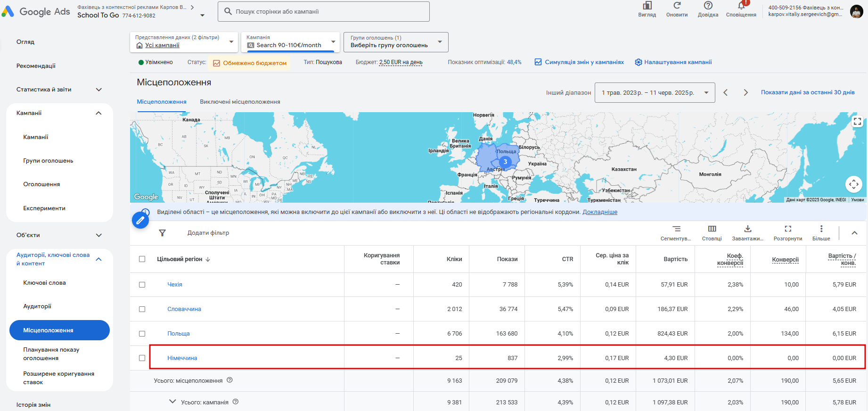Click Налаштування кампанії link
The image size is (868, 411).
tap(678, 62)
